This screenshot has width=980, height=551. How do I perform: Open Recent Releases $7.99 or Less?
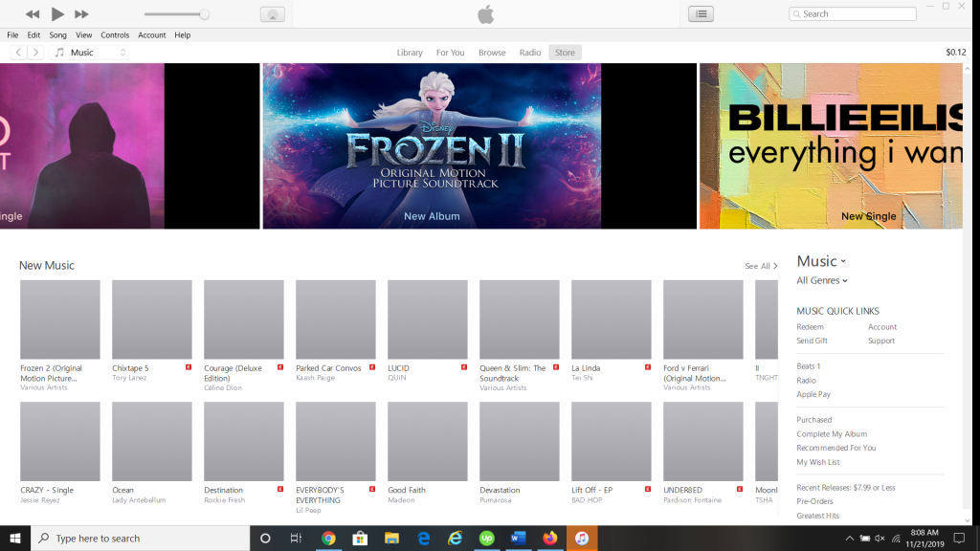(x=846, y=487)
